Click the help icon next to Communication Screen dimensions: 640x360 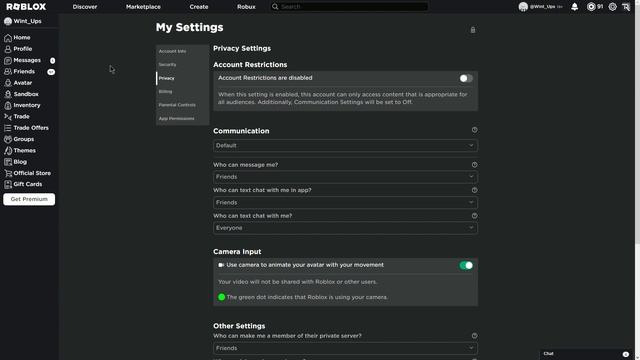(x=474, y=130)
